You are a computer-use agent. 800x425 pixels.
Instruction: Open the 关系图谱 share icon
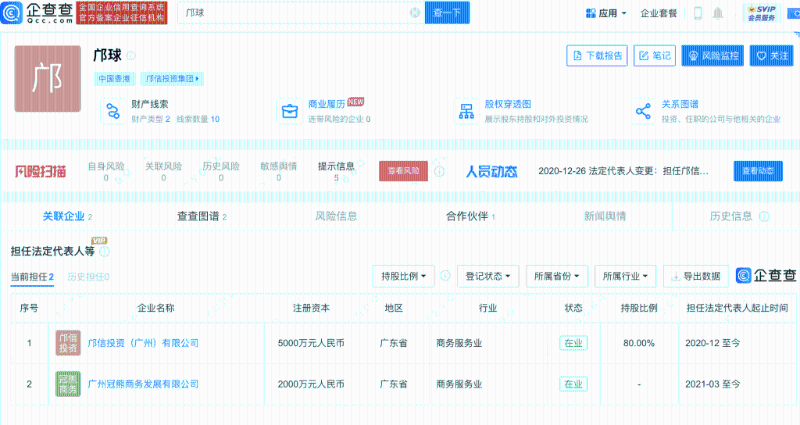[x=643, y=111]
